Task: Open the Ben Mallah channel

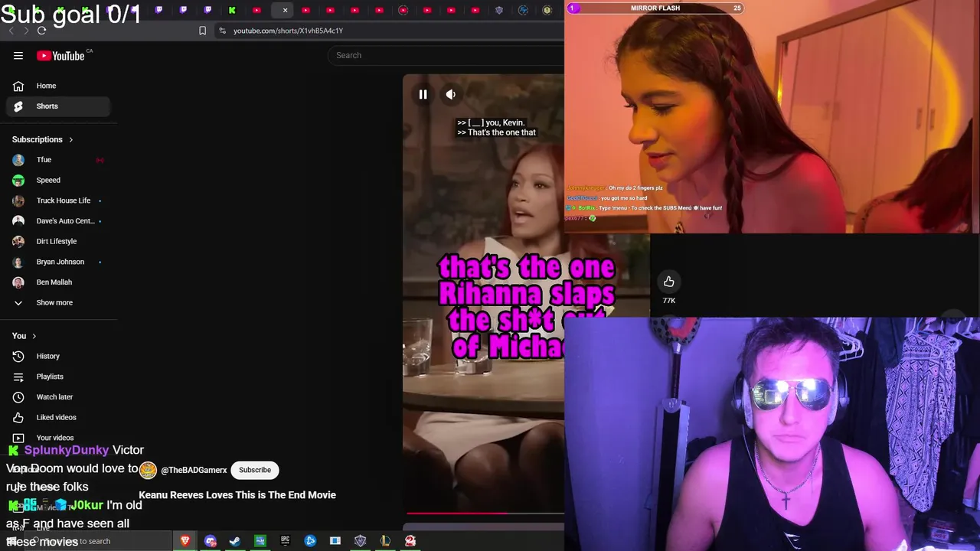Action: [x=58, y=282]
